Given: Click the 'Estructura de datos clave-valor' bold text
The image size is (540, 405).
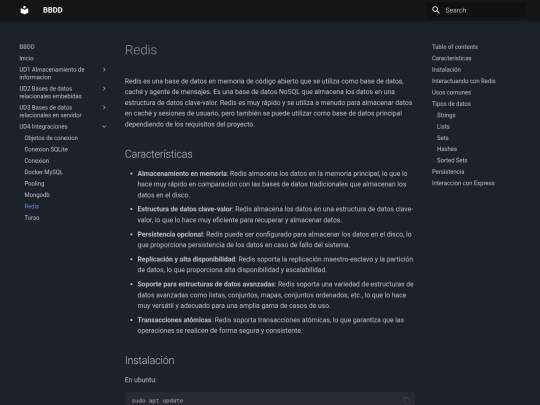Looking at the screenshot, I should point(185,209).
